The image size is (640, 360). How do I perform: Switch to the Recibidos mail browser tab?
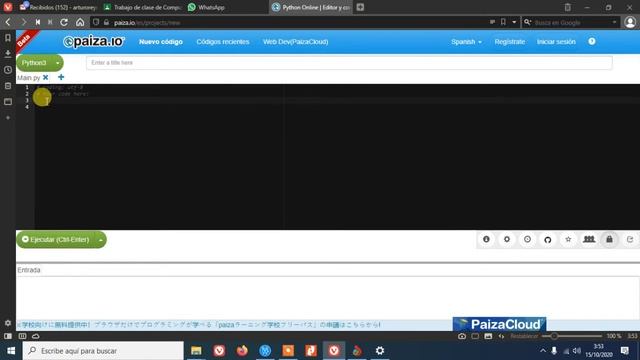pyautogui.click(x=58, y=7)
